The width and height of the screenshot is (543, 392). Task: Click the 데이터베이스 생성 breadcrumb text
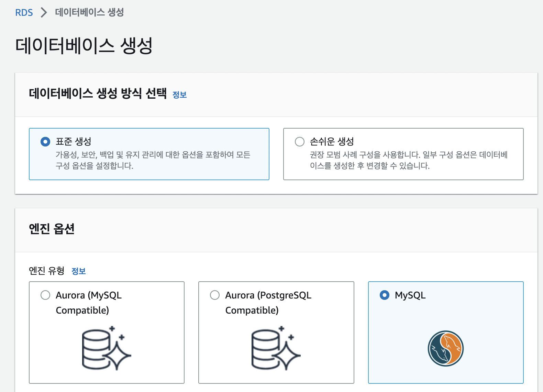pyautogui.click(x=89, y=12)
